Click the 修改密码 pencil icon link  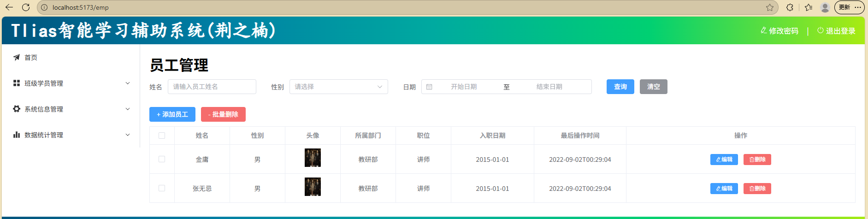click(779, 31)
